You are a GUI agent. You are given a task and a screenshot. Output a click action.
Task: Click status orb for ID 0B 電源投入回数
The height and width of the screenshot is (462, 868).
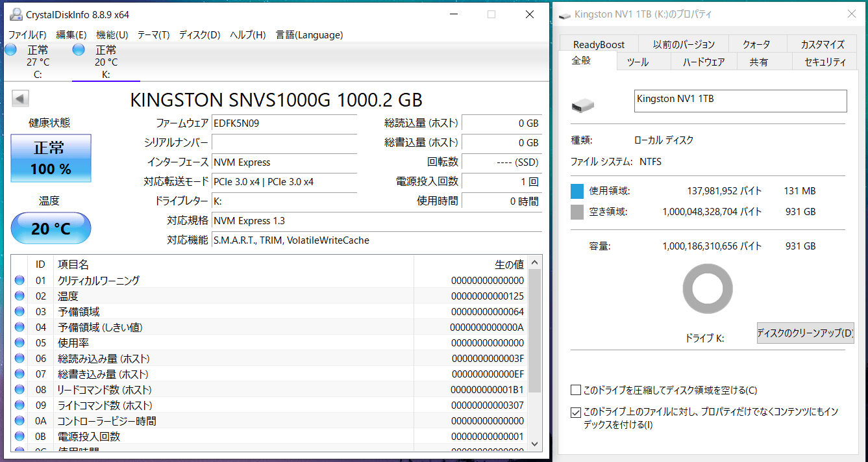19,437
